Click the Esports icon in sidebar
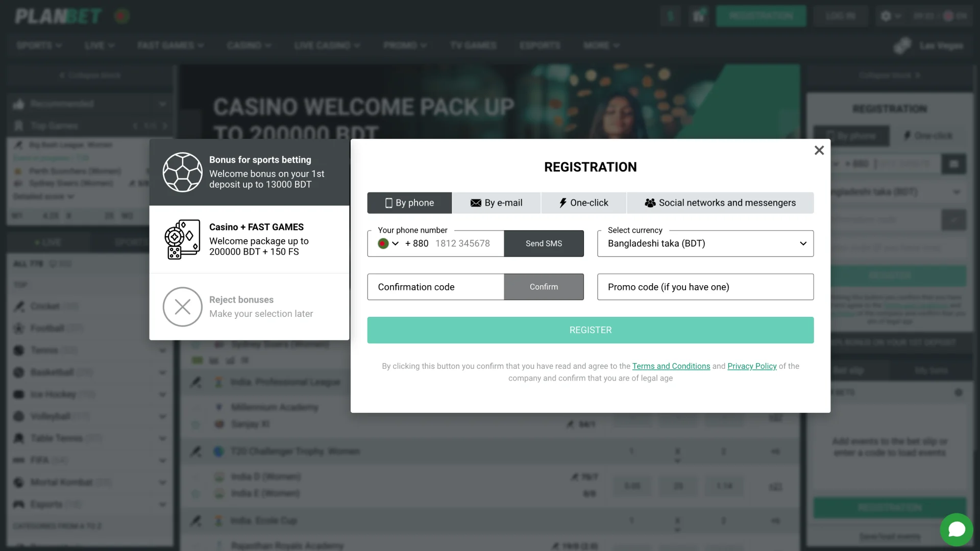 18,504
